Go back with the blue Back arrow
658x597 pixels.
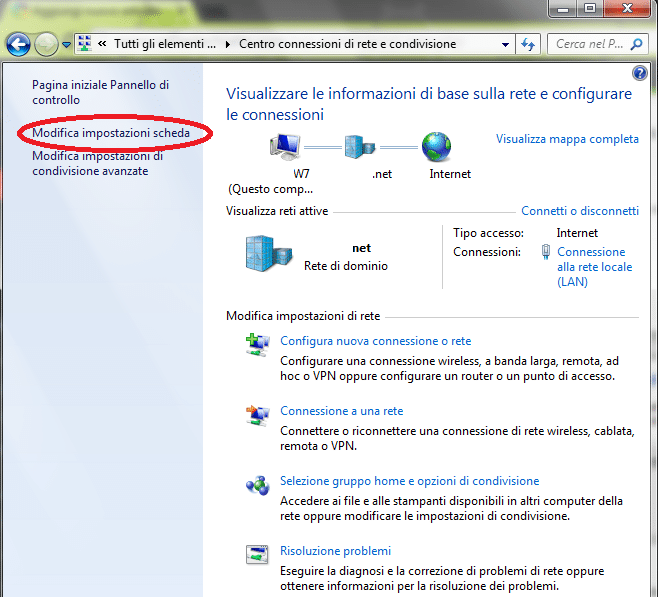18,44
